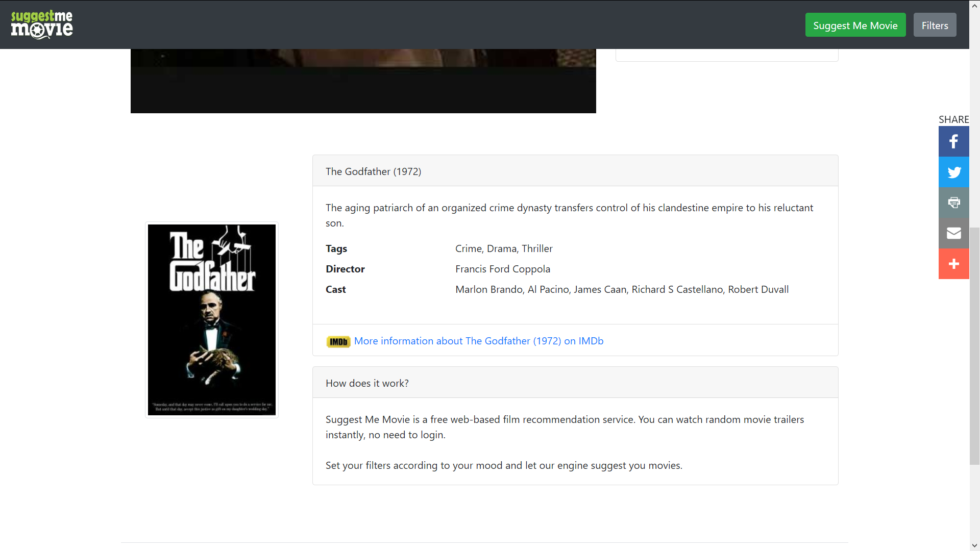This screenshot has width=980, height=551.
Task: Click the 'Director' label
Action: [x=345, y=269]
